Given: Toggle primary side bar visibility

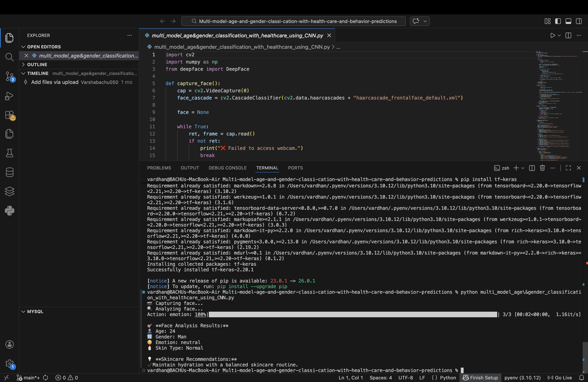Looking at the screenshot, I should 558,21.
